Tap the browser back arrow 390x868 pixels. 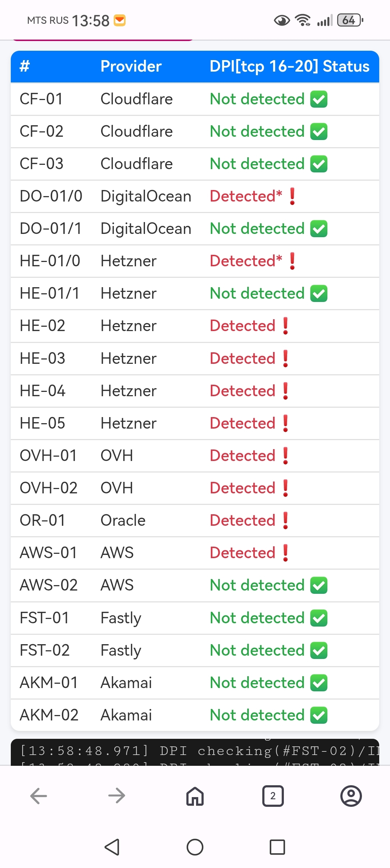(x=39, y=796)
